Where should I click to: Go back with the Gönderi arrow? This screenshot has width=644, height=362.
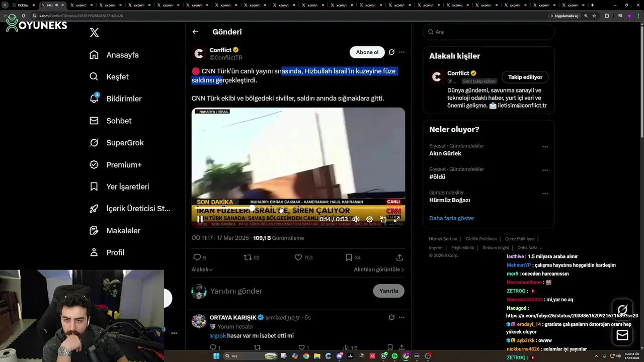click(x=195, y=32)
